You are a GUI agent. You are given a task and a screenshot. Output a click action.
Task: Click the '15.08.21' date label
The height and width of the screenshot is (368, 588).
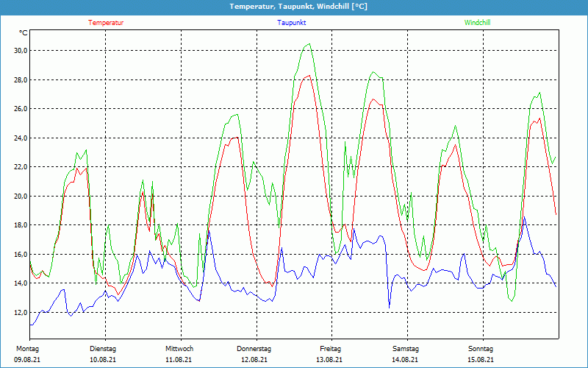481,360
